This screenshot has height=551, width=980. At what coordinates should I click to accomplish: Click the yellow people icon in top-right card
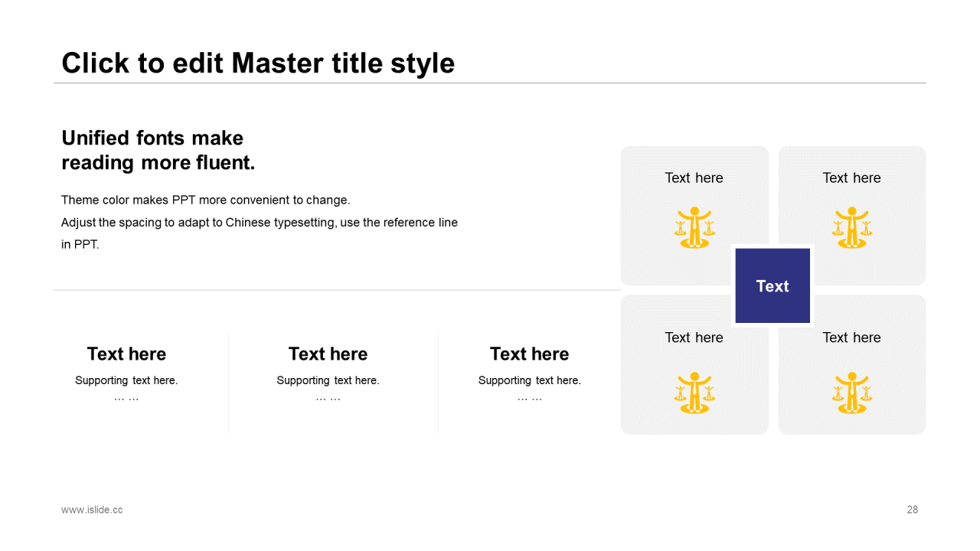[x=851, y=227]
